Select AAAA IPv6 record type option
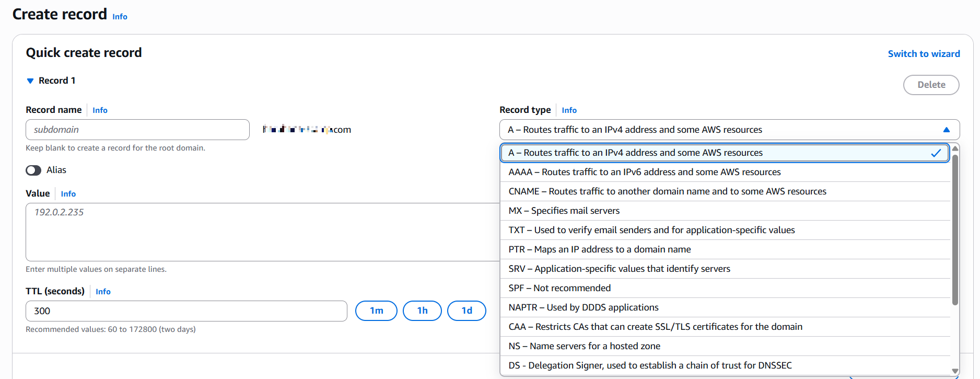The height and width of the screenshot is (379, 980). click(x=725, y=172)
